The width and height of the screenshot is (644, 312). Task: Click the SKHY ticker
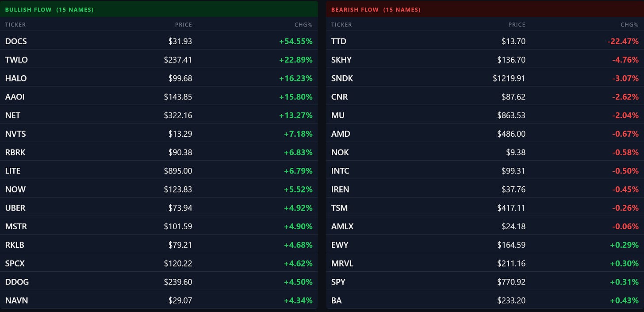click(341, 60)
